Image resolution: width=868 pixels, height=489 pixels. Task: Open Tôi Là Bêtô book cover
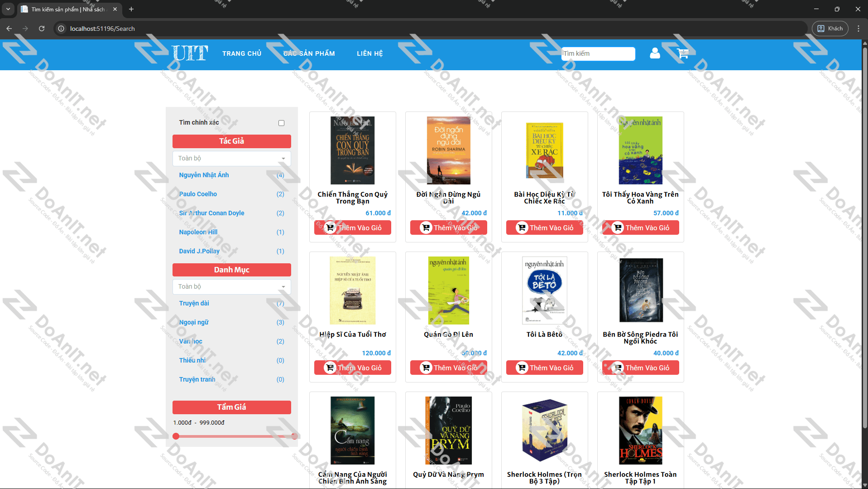tap(545, 290)
